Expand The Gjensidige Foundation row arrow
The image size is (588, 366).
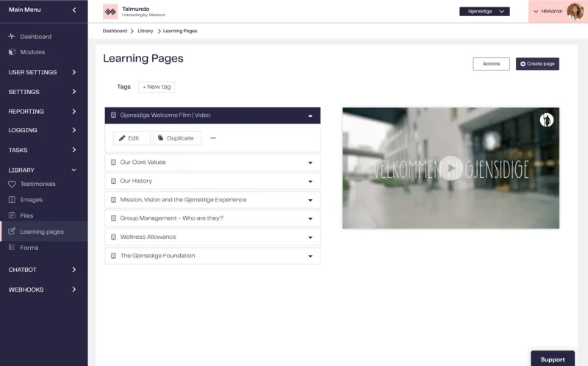310,256
